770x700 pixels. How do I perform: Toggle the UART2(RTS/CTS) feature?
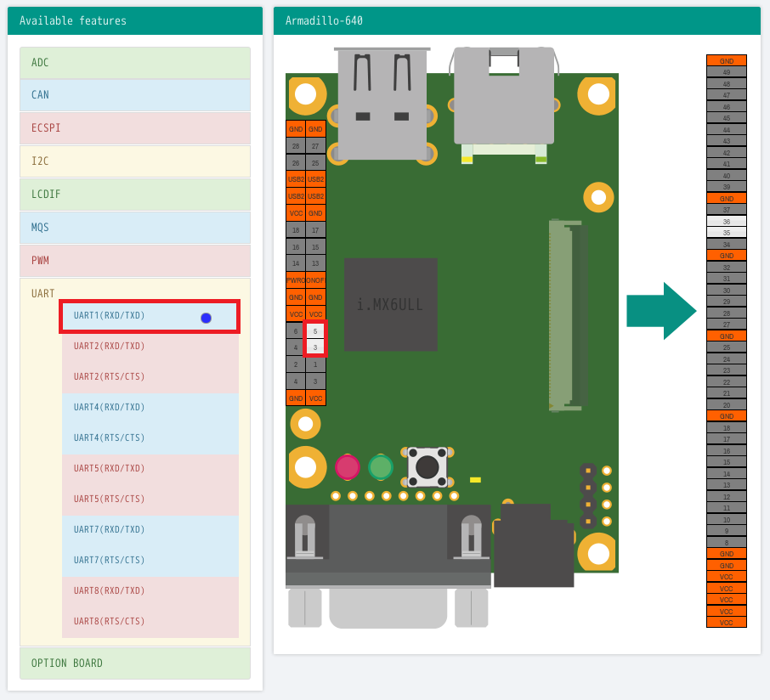[109, 376]
